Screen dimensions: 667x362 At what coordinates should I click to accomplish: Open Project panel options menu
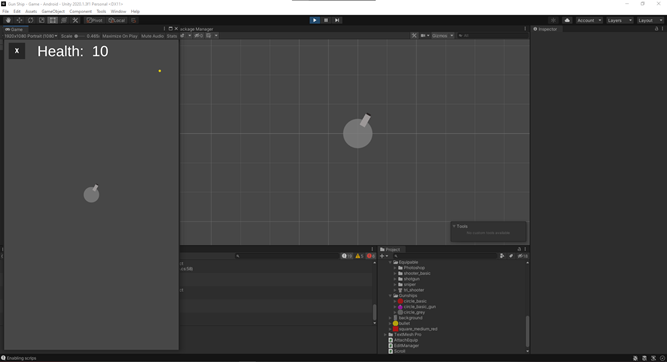coord(525,249)
